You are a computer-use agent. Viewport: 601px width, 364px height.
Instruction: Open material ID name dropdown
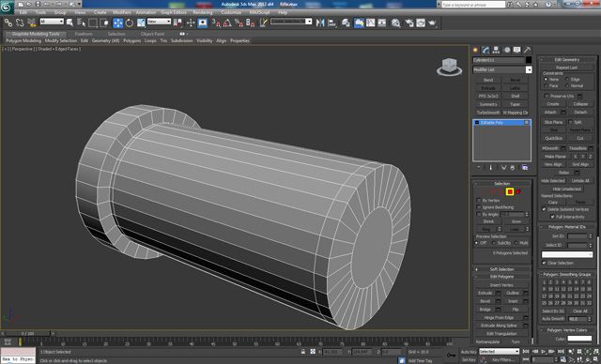567,254
